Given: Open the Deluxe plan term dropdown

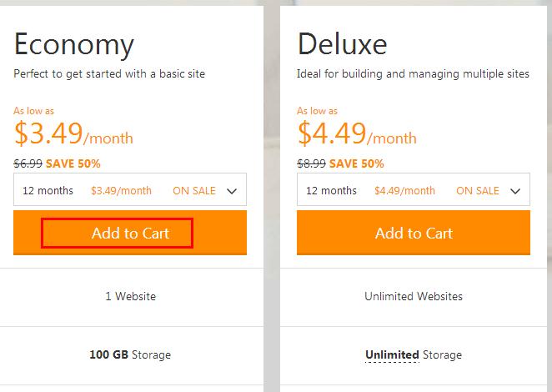Looking at the screenshot, I should point(414,190).
